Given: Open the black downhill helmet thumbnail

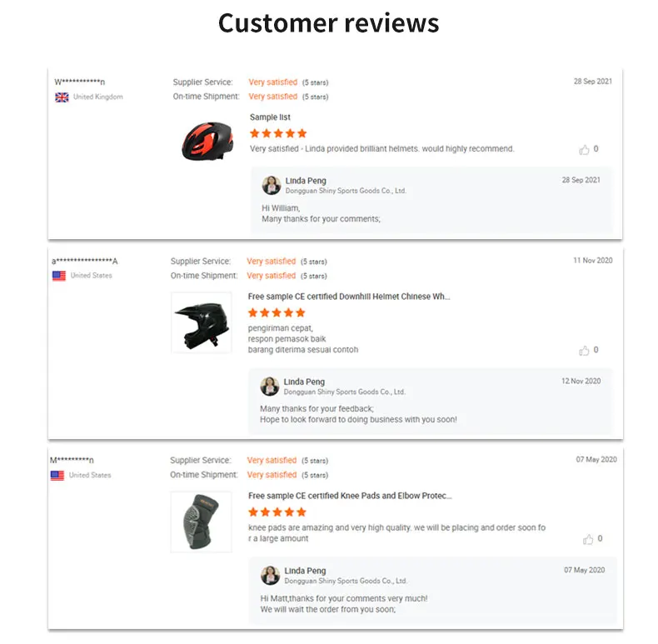Looking at the screenshot, I should click(x=201, y=322).
